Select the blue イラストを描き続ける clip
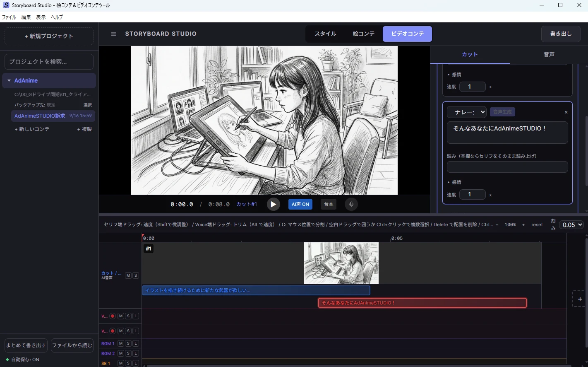The width and height of the screenshot is (588, 367). pos(256,290)
